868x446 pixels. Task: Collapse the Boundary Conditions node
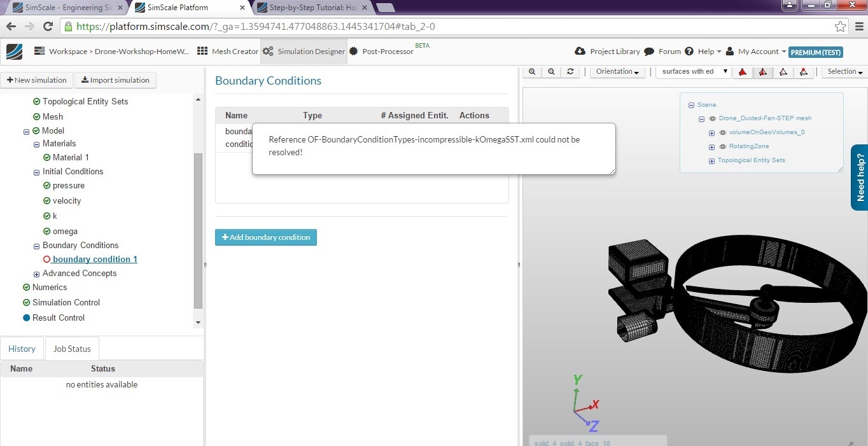click(36, 246)
